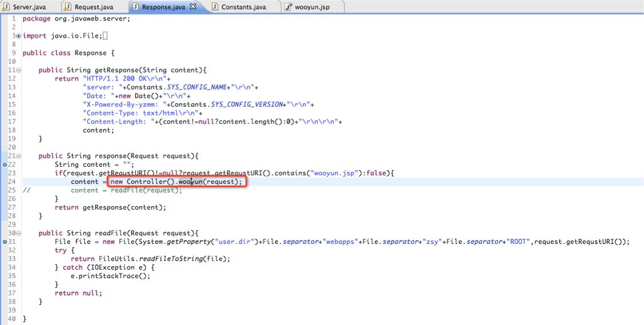
Task: Open the Constants.java tab
Action: (243, 7)
